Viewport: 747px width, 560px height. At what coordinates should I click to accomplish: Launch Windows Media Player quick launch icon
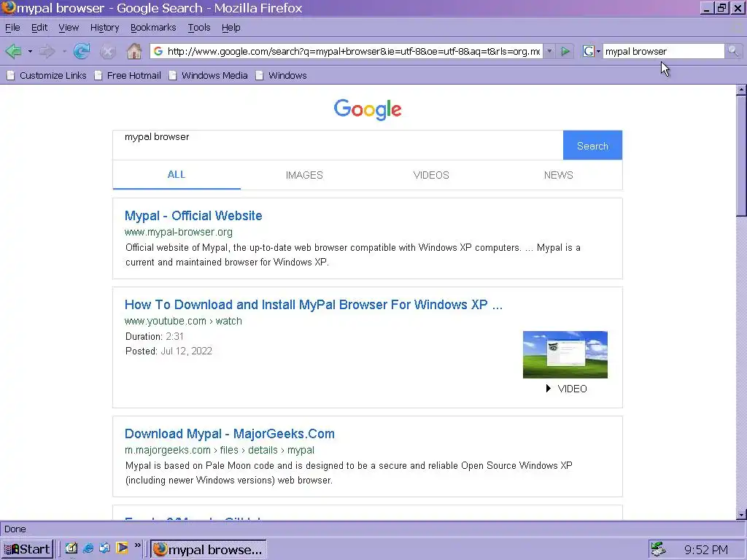[x=122, y=548]
